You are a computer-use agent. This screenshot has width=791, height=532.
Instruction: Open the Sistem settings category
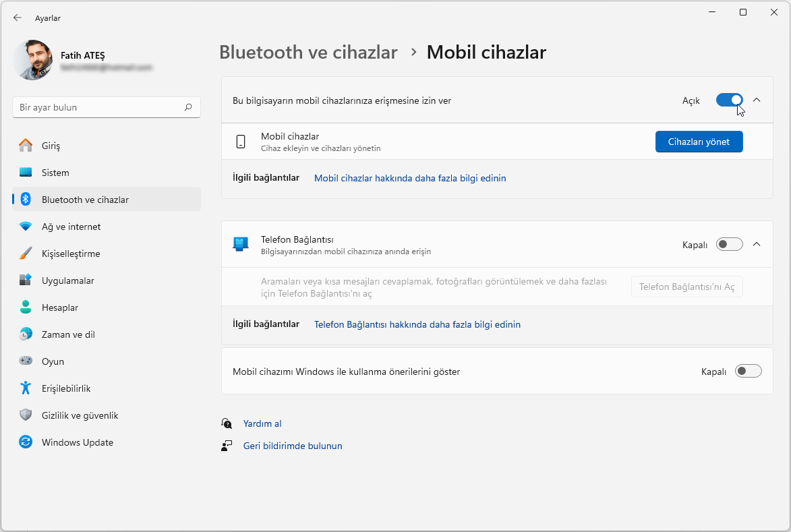(55, 173)
